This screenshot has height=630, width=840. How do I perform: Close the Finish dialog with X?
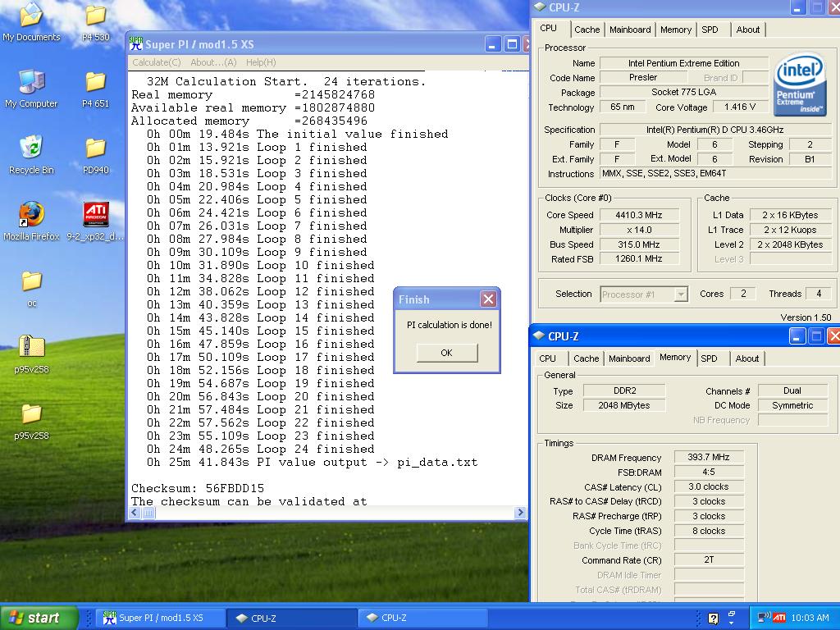coord(488,299)
